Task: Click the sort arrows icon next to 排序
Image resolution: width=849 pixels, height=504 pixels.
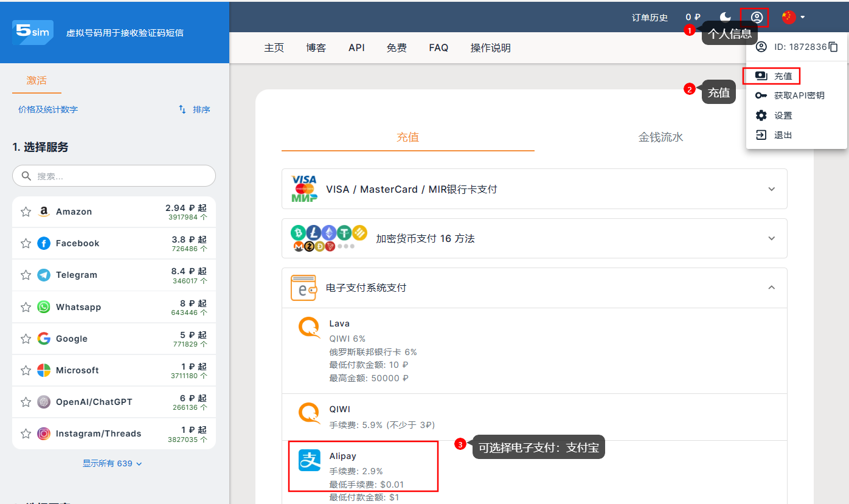Action: coord(182,109)
